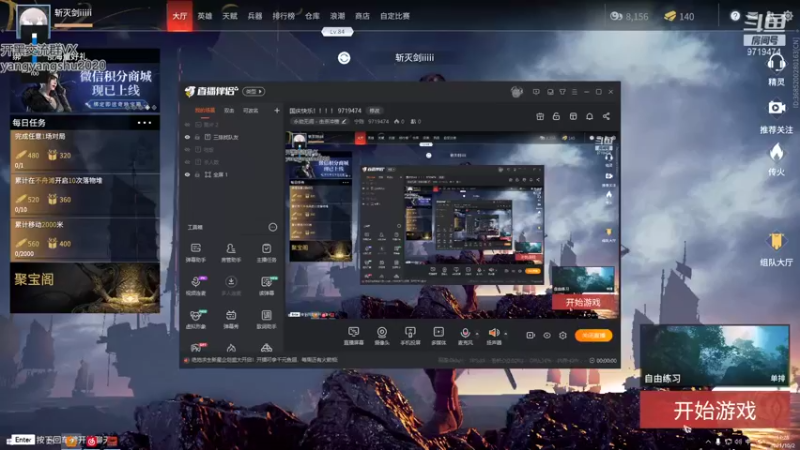Open 手机投屏 phone casting option

tap(410, 336)
